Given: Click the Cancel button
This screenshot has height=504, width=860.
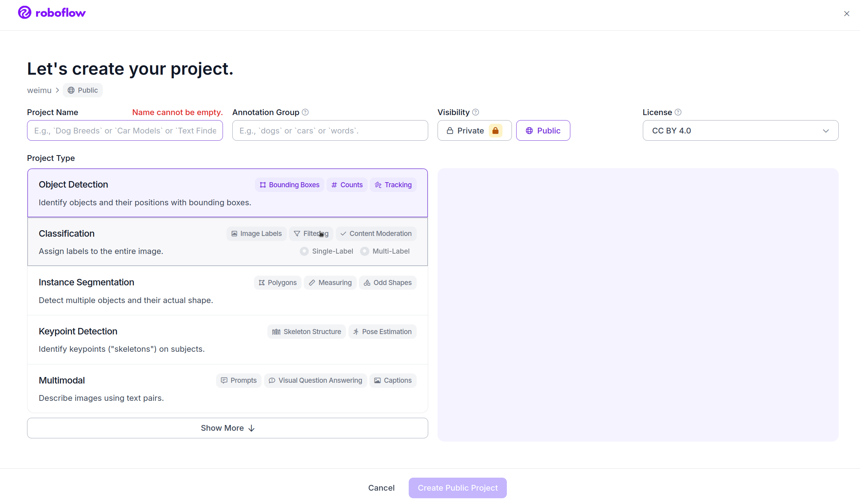Looking at the screenshot, I should click(x=381, y=488).
